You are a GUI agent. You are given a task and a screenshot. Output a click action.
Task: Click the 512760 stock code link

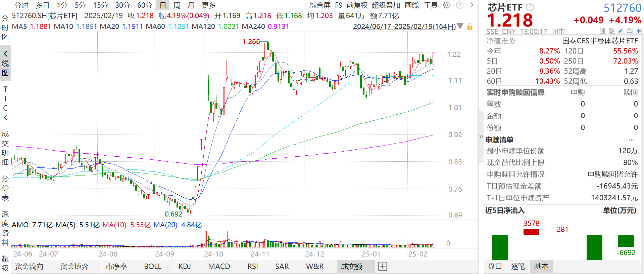[x=622, y=7]
